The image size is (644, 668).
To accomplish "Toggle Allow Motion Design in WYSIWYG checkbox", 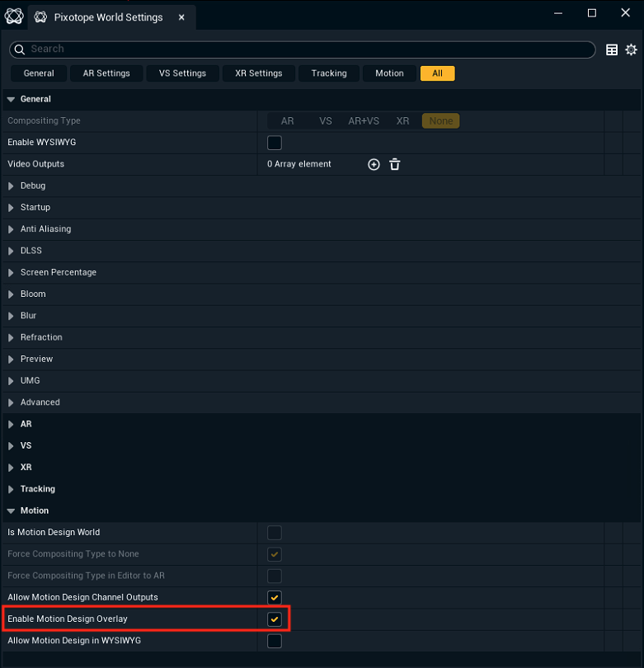I will [x=275, y=641].
